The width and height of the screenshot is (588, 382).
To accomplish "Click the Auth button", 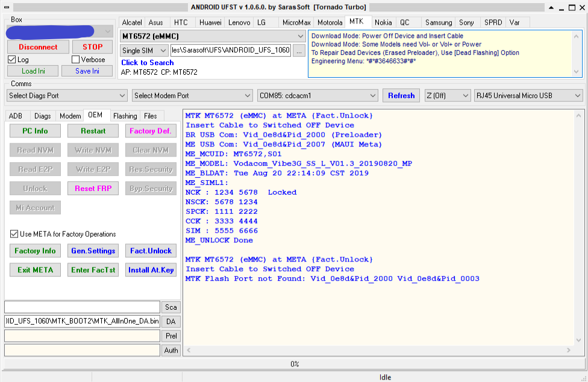I will pyautogui.click(x=170, y=350).
